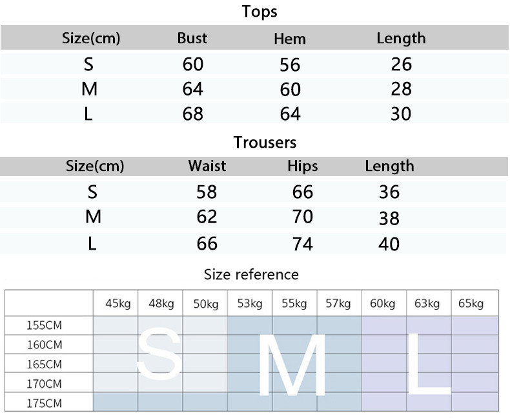Click Tops Length value 30 for L
510x420 pixels.
coord(401,114)
